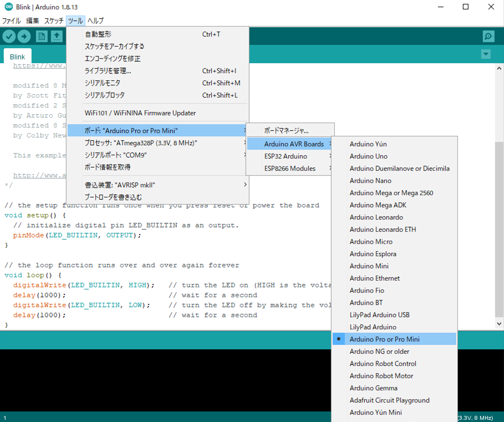Expand the シリアルポート: "COM9" submenu
504x422 pixels.
click(x=157, y=155)
